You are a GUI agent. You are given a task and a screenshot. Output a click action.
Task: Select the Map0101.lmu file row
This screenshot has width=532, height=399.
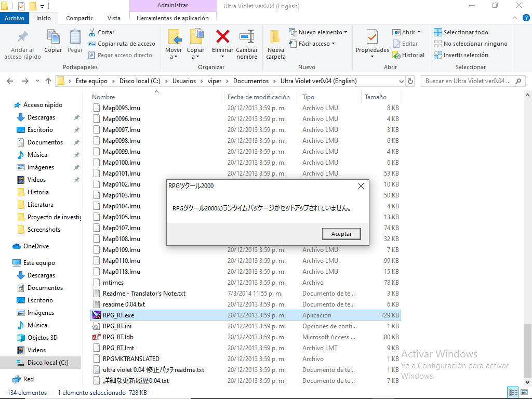[x=246, y=174]
